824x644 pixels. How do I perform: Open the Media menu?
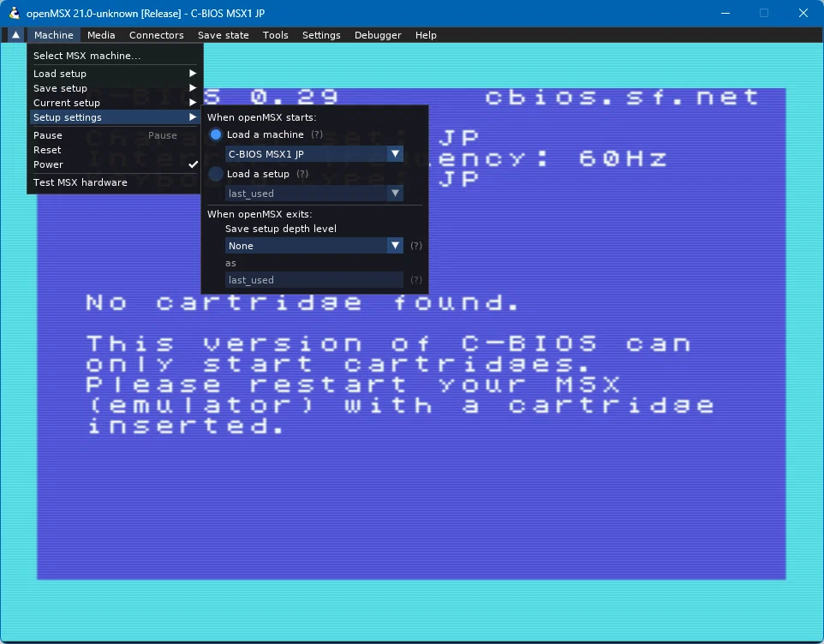pos(101,34)
